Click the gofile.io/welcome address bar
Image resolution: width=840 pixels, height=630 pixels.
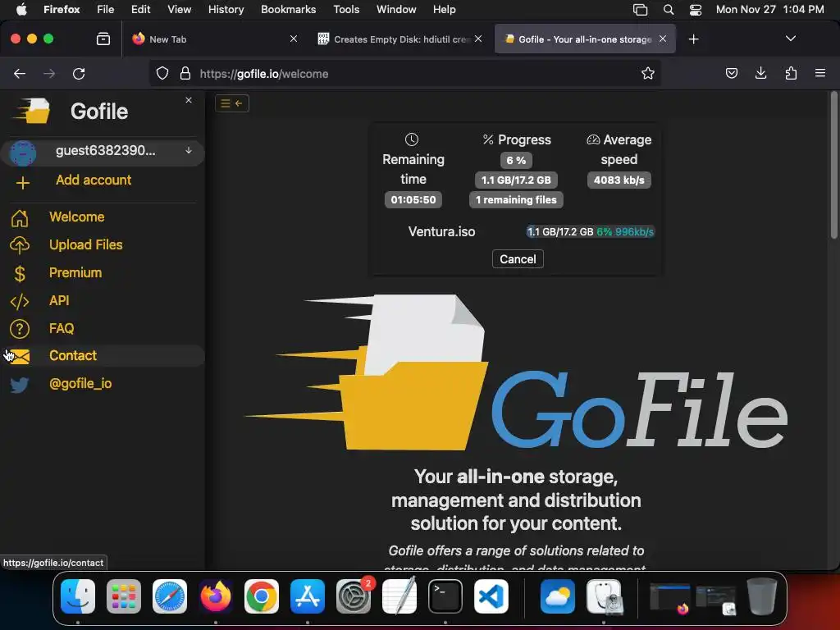[x=404, y=73]
